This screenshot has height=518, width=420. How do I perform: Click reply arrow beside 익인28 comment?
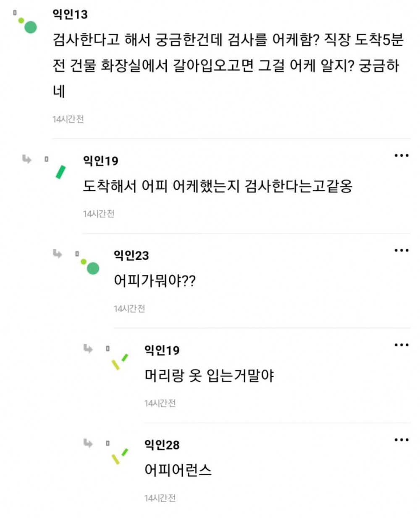click(88, 443)
